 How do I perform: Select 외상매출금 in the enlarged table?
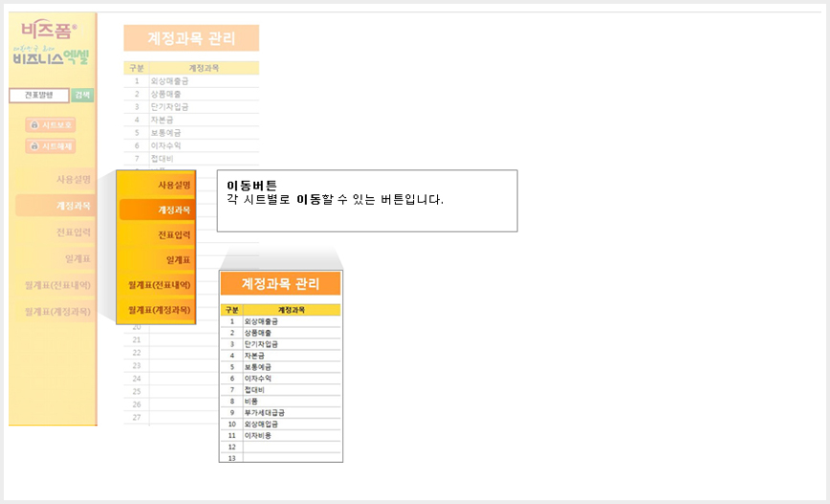click(x=261, y=321)
